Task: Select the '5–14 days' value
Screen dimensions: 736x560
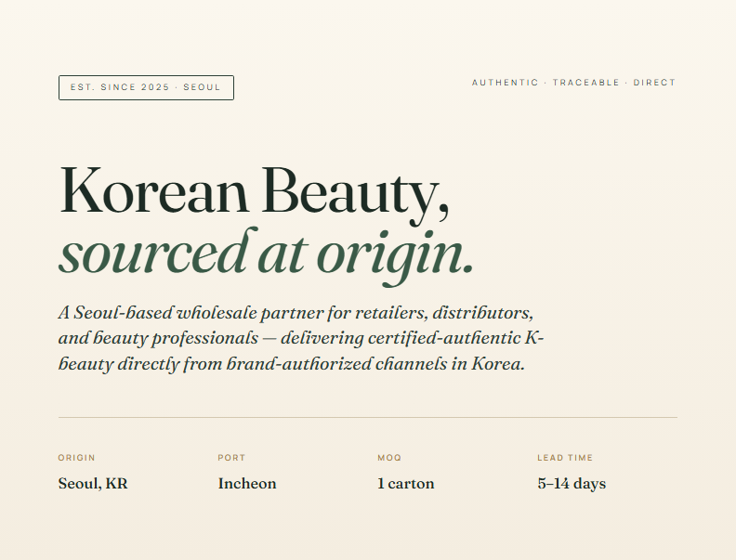Action: [x=572, y=484]
